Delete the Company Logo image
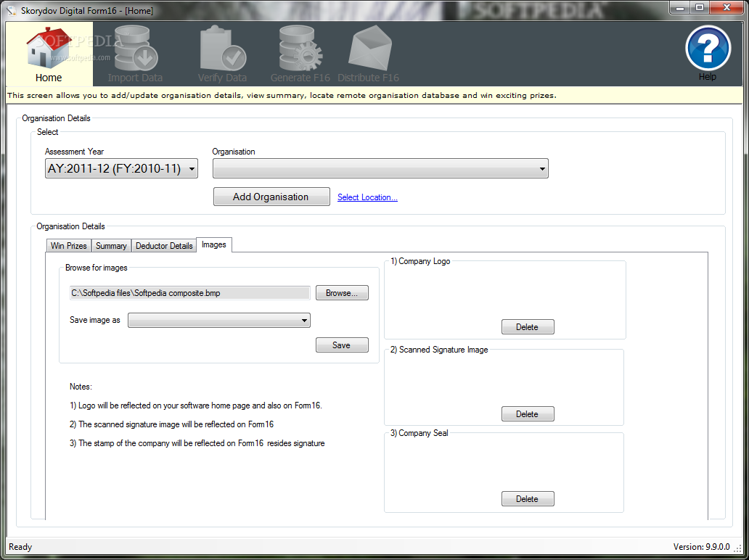This screenshot has width=749, height=560. point(528,327)
